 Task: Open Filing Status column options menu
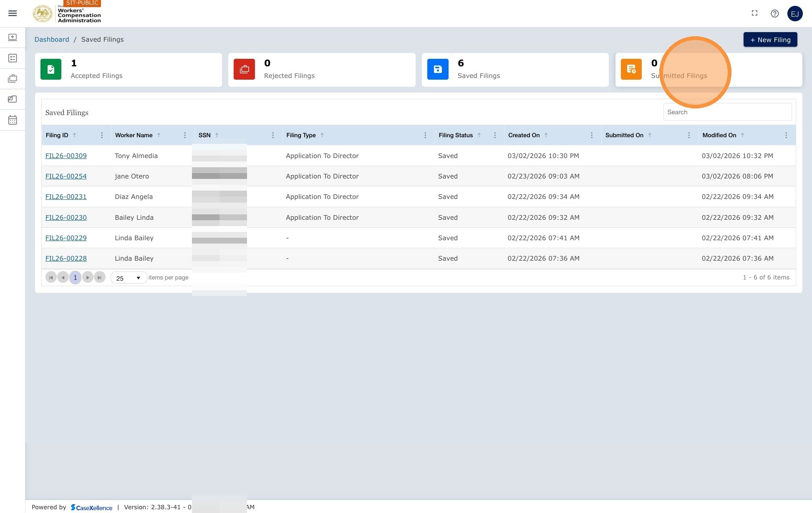point(495,135)
